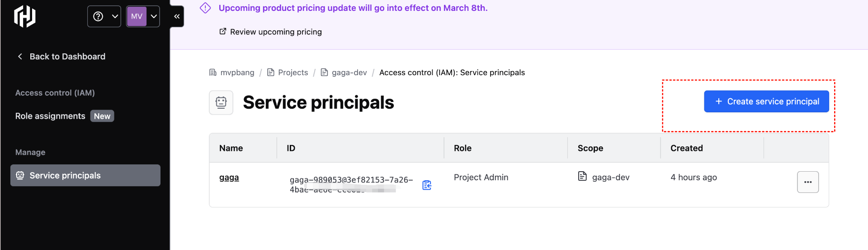Click Create service principal button
The image size is (868, 250).
pos(766,101)
